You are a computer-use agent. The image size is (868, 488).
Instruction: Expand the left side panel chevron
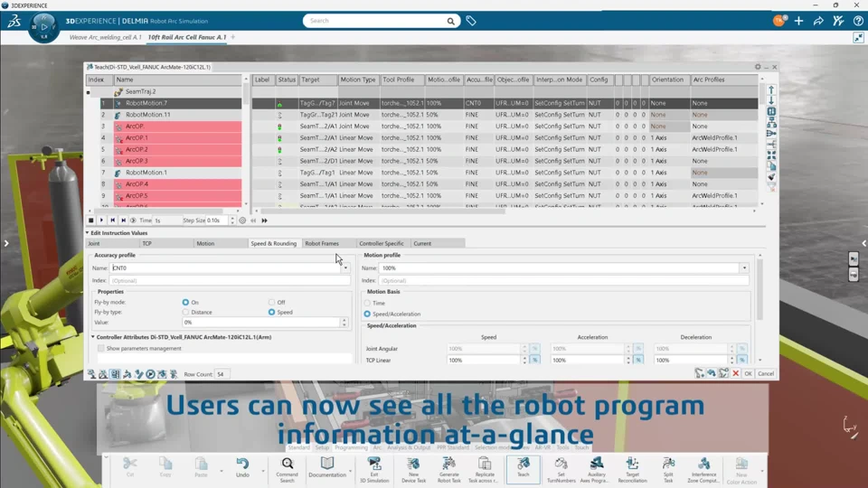click(x=6, y=243)
